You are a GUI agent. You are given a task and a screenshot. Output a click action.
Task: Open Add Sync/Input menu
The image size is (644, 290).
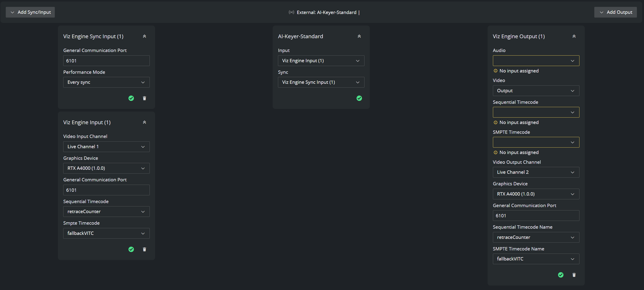coord(30,12)
